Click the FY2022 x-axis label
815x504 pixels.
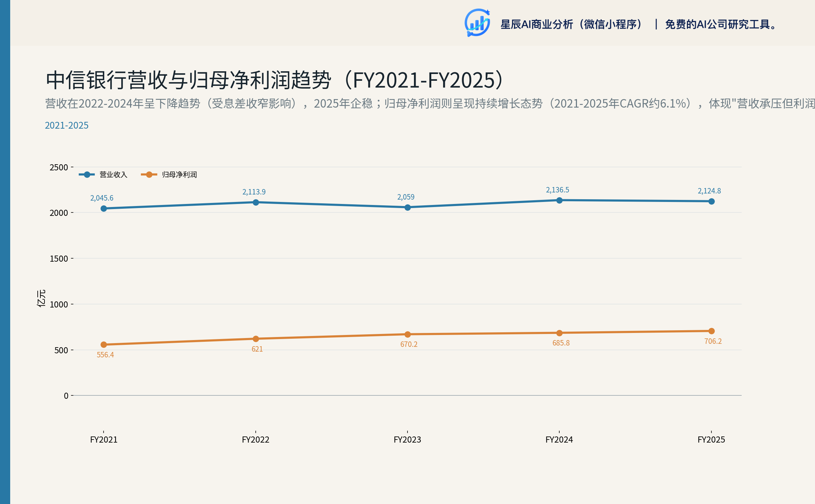coord(256,440)
